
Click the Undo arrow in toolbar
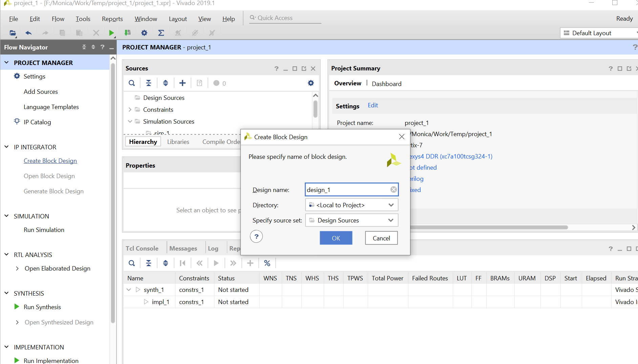point(28,33)
